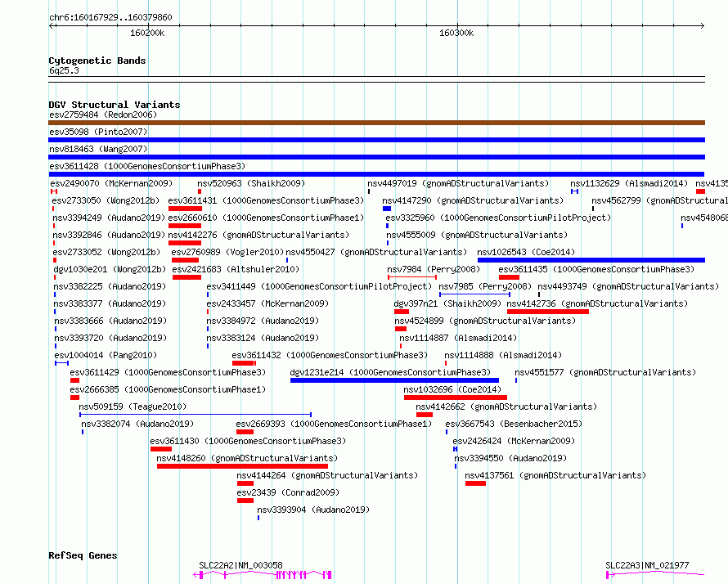Screen dimensions: 728x584
Task: Open nsv4555009 (gnomADStructuralVariants) label
Action: (x=477, y=235)
